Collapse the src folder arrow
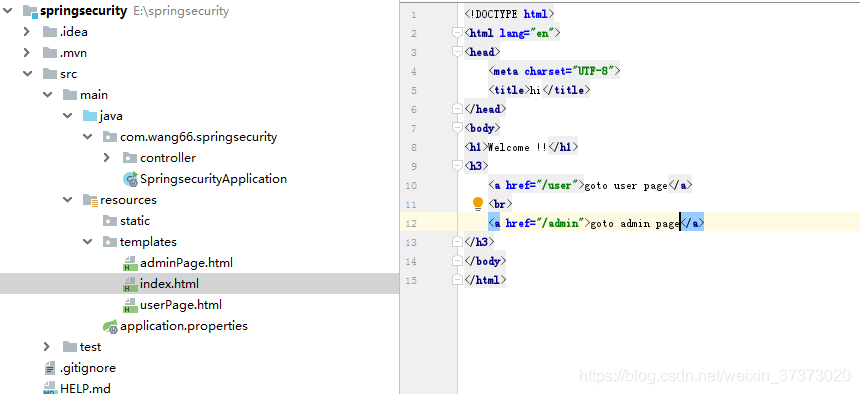This screenshot has height=394, width=860. [x=27, y=74]
